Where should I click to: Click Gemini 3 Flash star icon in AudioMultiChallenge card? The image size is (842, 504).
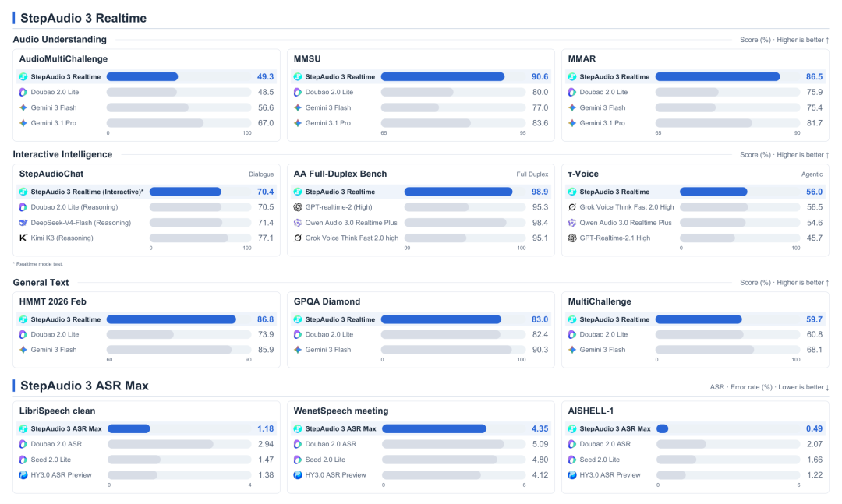pos(23,107)
